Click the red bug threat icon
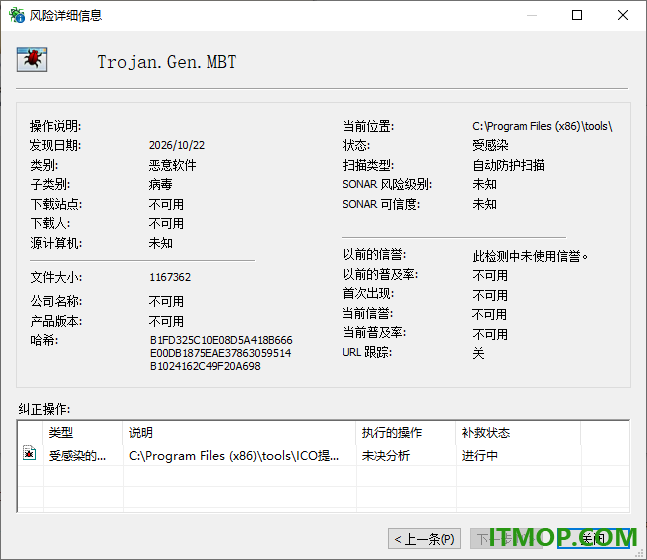The width and height of the screenshot is (647, 560). click(x=32, y=59)
